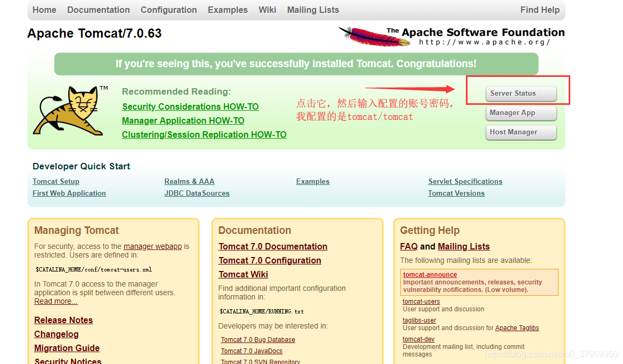Click the Tomcat cat logo image
This screenshot has width=623, height=364.
[x=69, y=111]
